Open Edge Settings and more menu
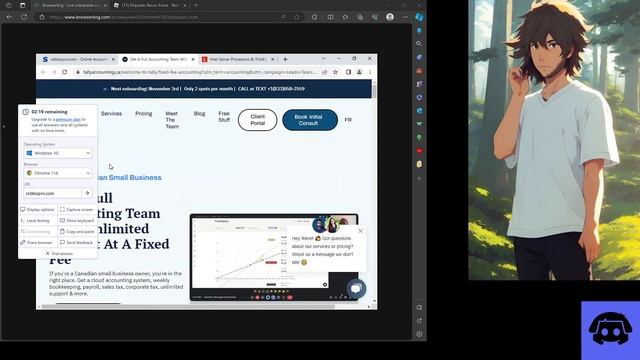The width and height of the screenshot is (640, 360). pyautogui.click(x=405, y=17)
